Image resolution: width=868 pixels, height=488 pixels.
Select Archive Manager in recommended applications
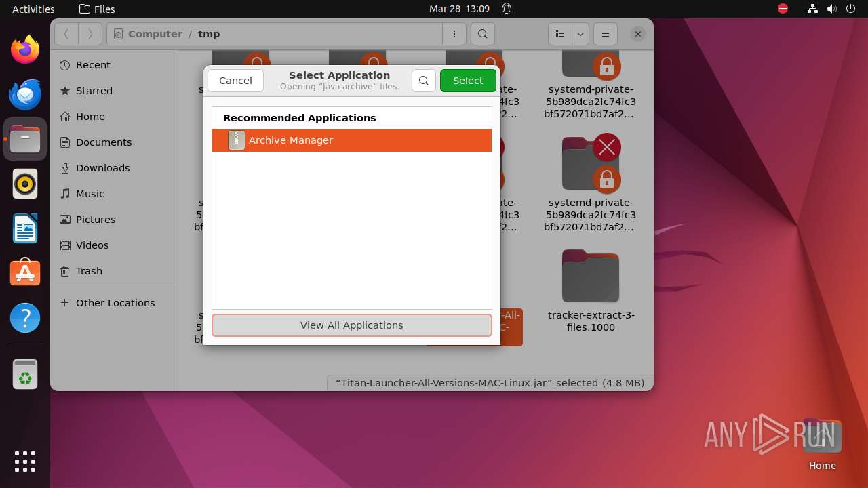[352, 140]
